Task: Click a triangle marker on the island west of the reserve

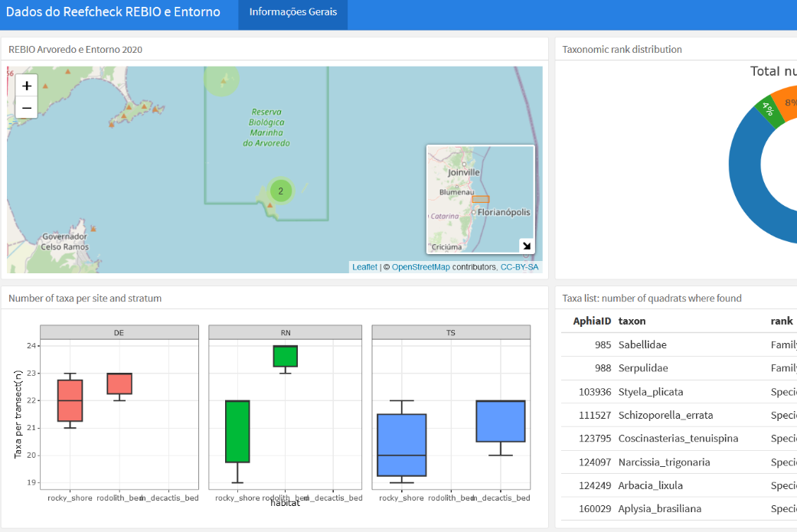Action: [129, 106]
